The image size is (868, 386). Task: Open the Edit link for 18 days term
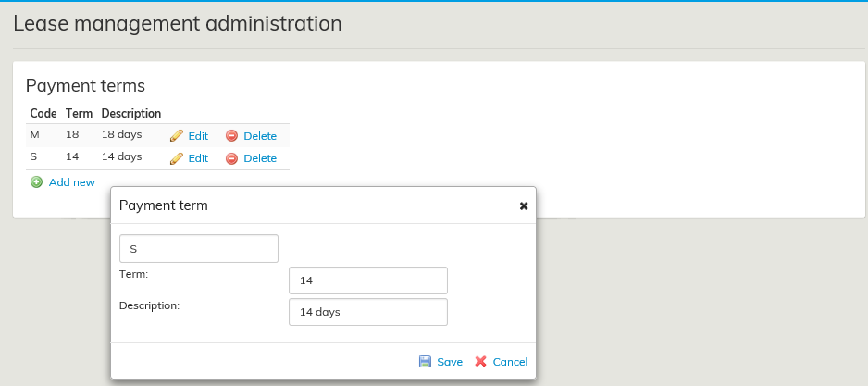point(198,135)
